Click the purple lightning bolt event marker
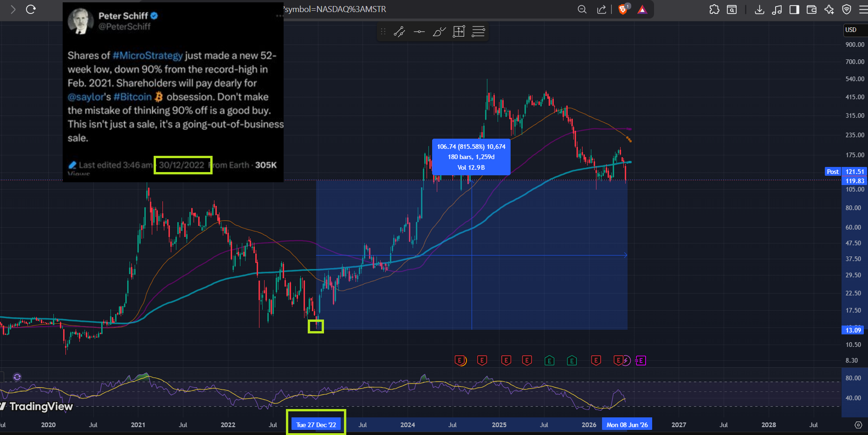 click(627, 360)
